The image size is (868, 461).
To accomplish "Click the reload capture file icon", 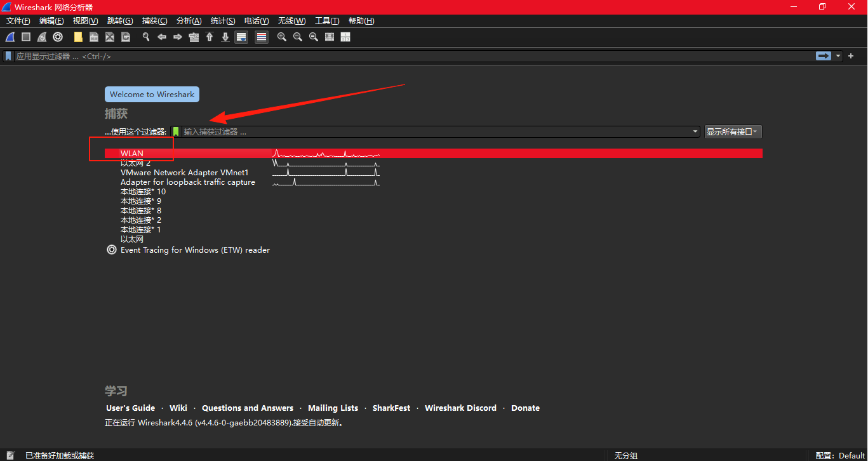I will pyautogui.click(x=126, y=37).
